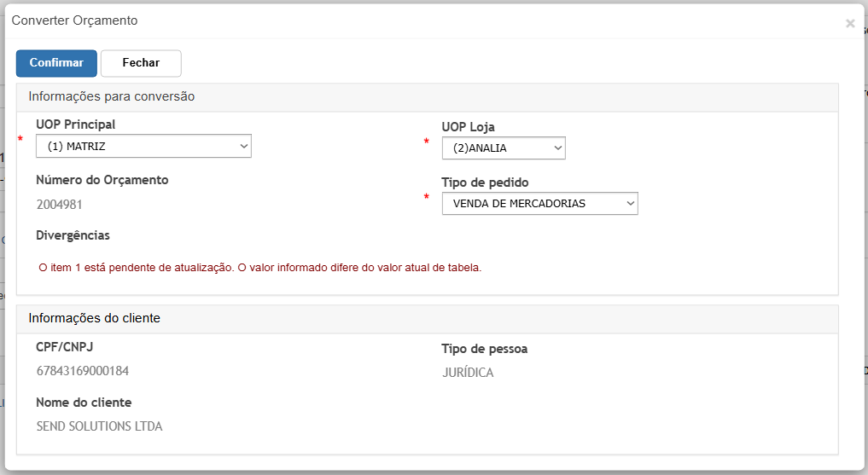Screen dimensions: 868x475
Task: Click the Nome do cliente label
Action: (84, 403)
